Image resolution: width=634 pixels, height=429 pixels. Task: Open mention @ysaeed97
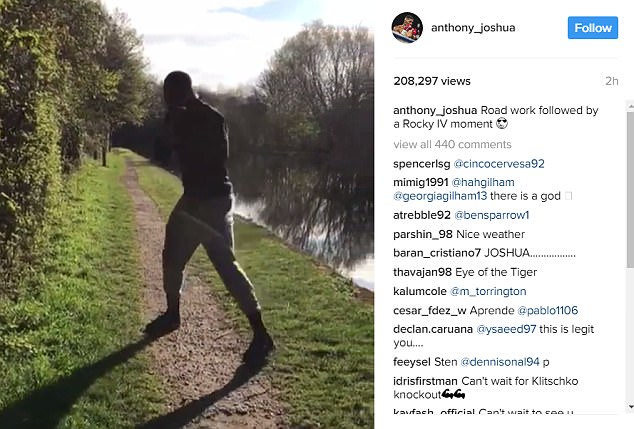506,329
